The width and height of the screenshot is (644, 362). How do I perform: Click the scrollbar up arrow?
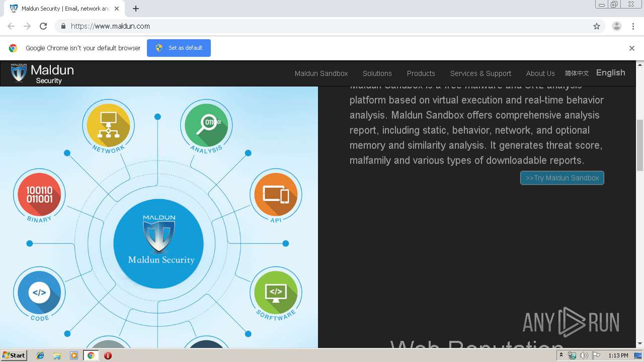click(x=640, y=64)
